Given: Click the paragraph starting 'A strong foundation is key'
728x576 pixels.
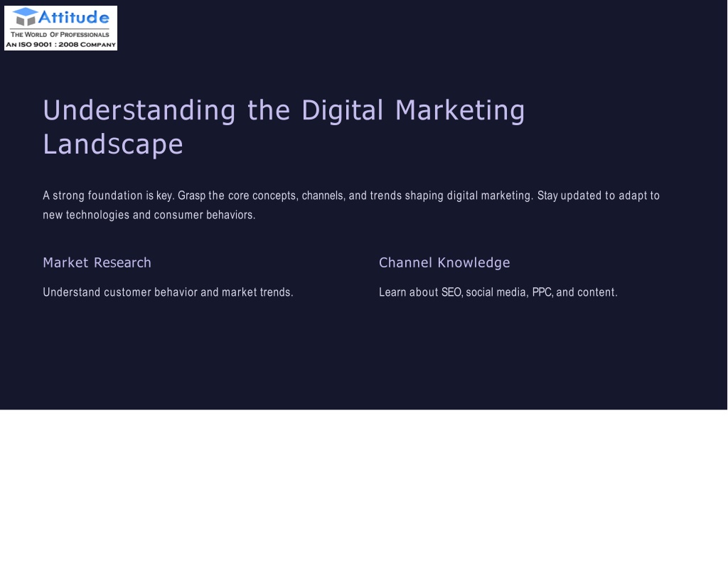Looking at the screenshot, I should pyautogui.click(x=351, y=205).
